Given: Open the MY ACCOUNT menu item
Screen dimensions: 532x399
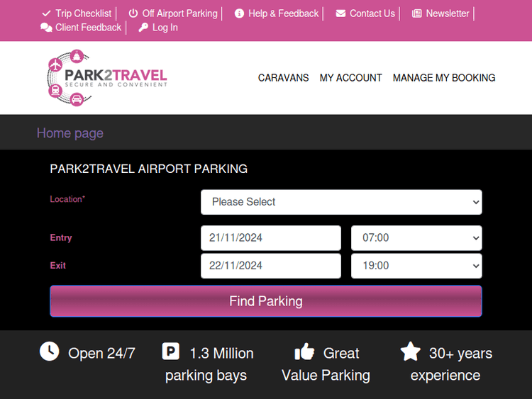Looking at the screenshot, I should (351, 78).
